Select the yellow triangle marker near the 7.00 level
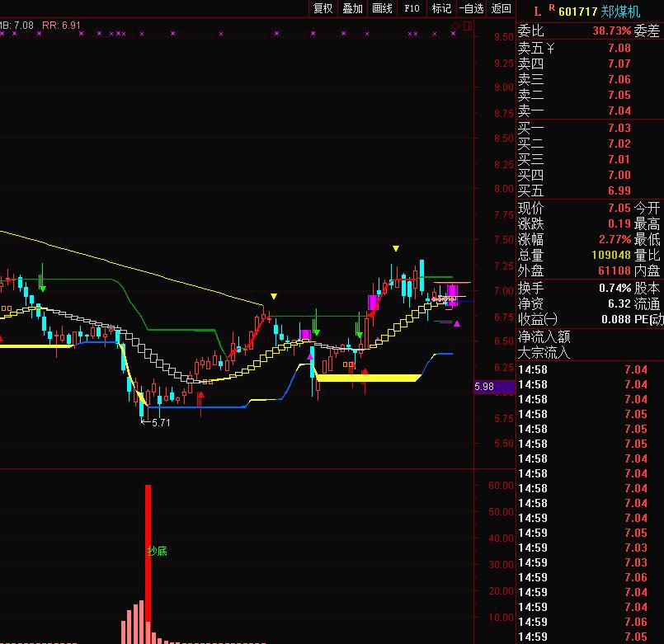Viewport: 664px width, 644px height. [274, 296]
